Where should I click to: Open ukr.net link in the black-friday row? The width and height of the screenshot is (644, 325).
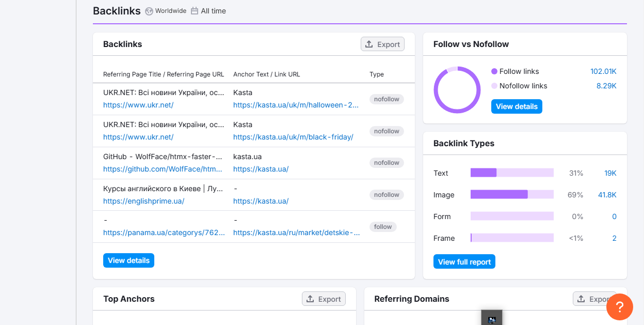coord(138,137)
